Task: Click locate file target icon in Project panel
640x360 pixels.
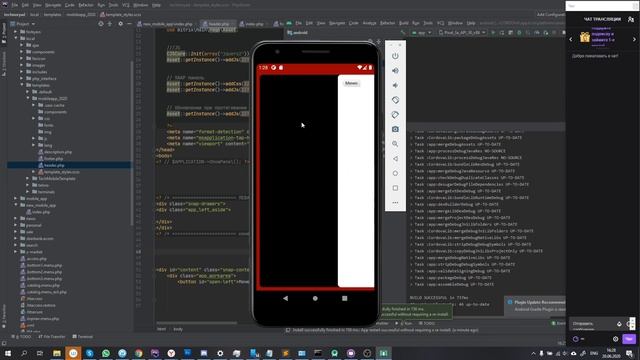Action: [101, 24]
